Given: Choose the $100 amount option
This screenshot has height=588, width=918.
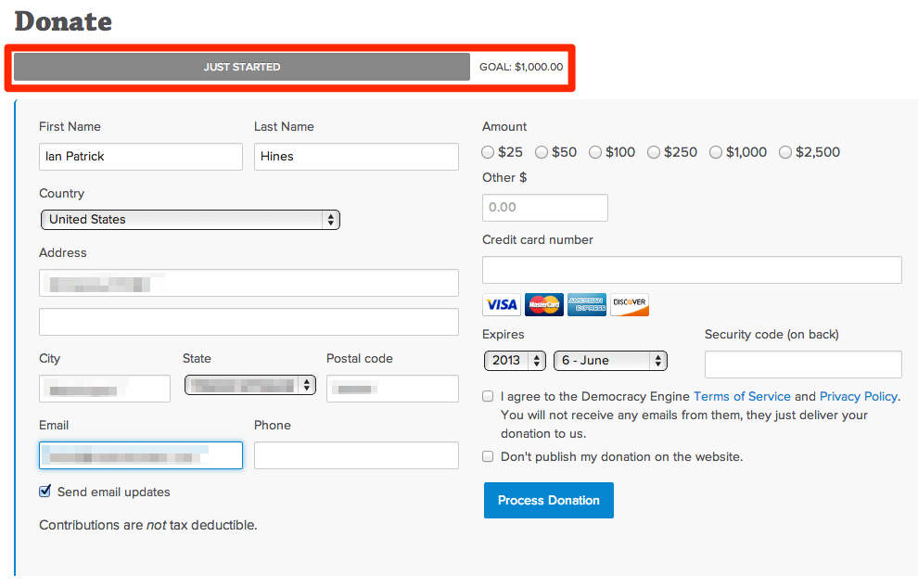Looking at the screenshot, I should click(x=595, y=152).
